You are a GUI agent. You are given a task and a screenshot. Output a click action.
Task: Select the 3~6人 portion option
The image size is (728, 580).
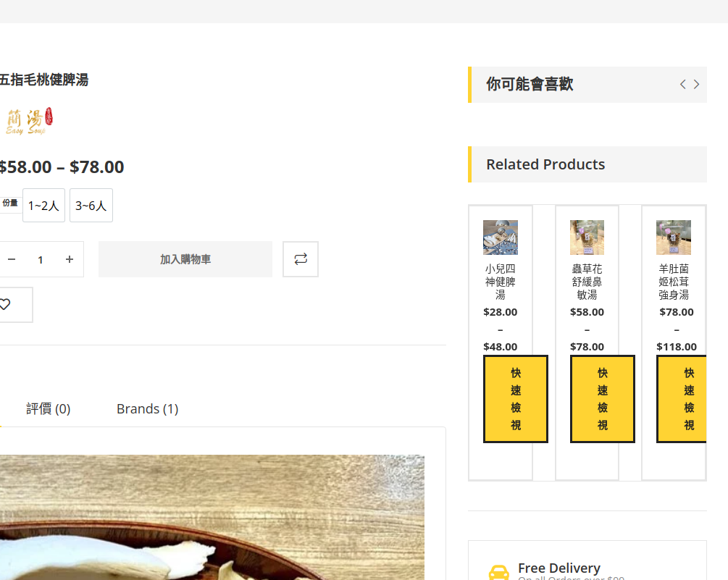coord(91,205)
